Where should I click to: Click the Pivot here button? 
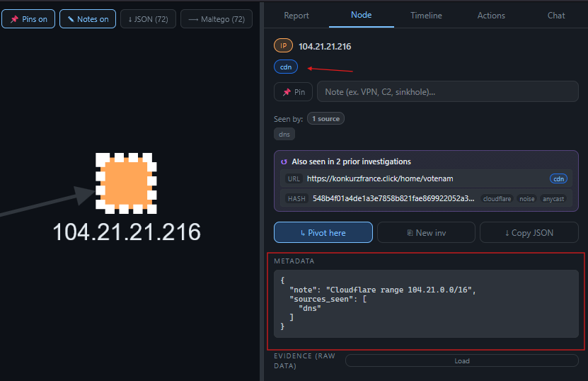point(323,233)
